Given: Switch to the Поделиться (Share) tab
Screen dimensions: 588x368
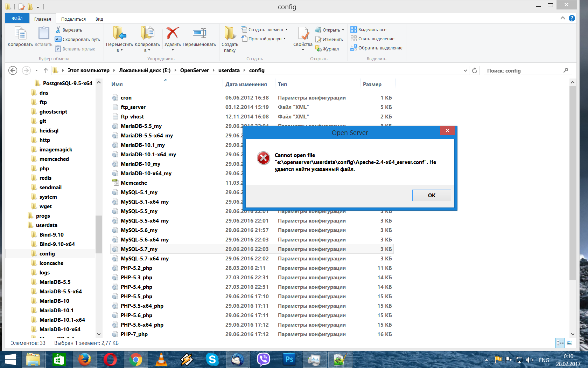Looking at the screenshot, I should 73,19.
